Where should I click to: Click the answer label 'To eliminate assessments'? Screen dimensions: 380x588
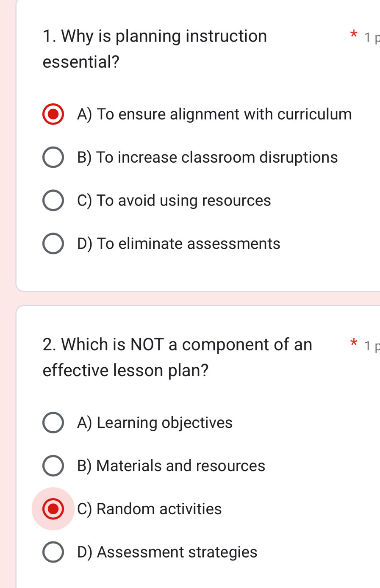(178, 243)
